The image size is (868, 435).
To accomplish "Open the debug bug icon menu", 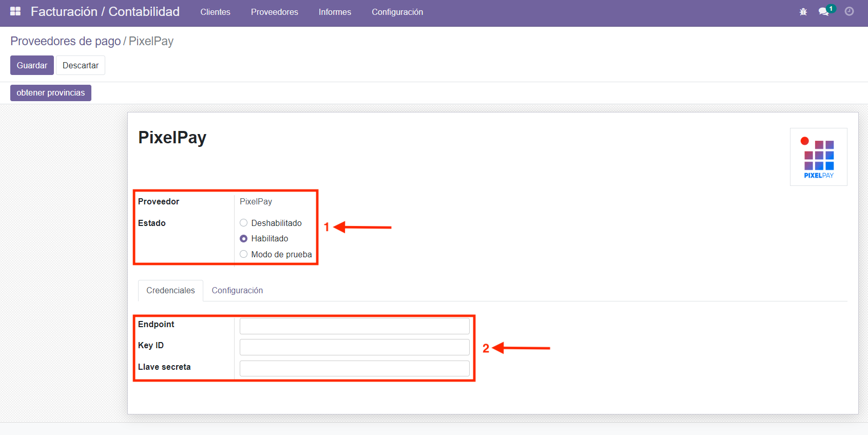I will click(803, 12).
